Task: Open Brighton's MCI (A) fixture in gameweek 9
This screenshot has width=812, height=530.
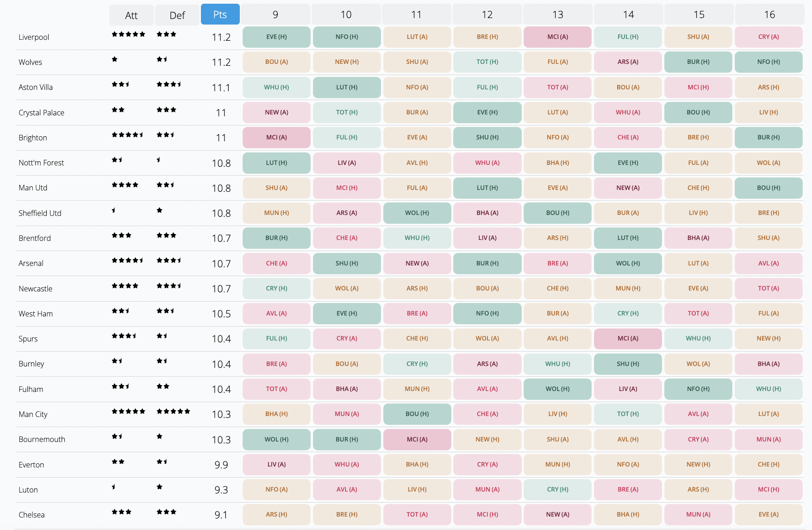Action: [276, 138]
